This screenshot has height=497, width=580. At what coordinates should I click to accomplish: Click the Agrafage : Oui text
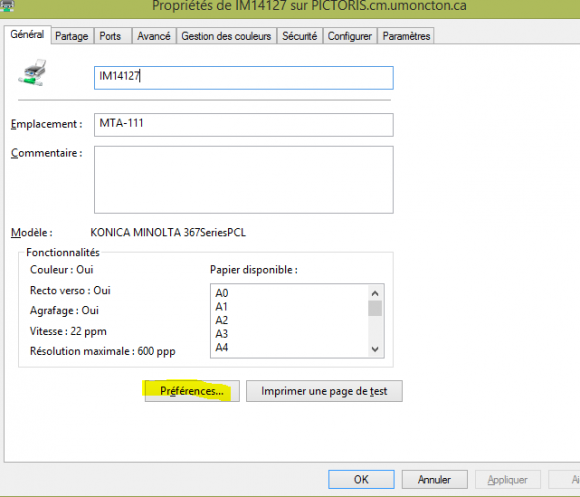pos(64,310)
